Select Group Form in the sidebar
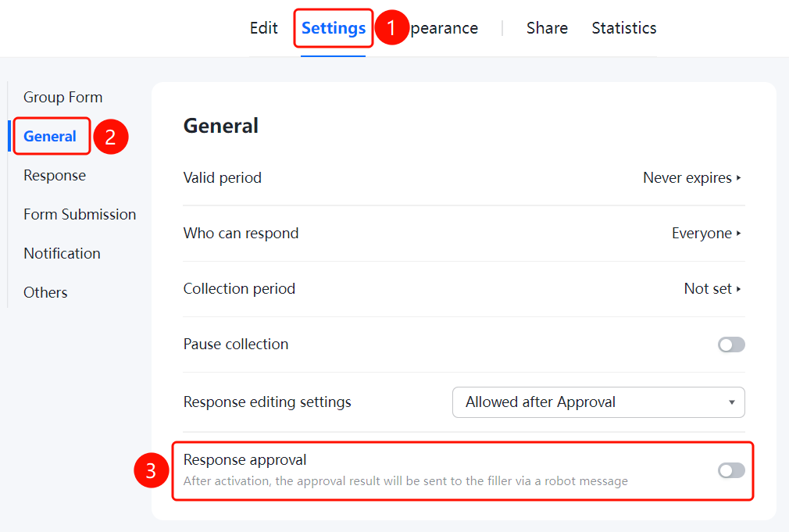The height and width of the screenshot is (532, 789). tap(63, 97)
